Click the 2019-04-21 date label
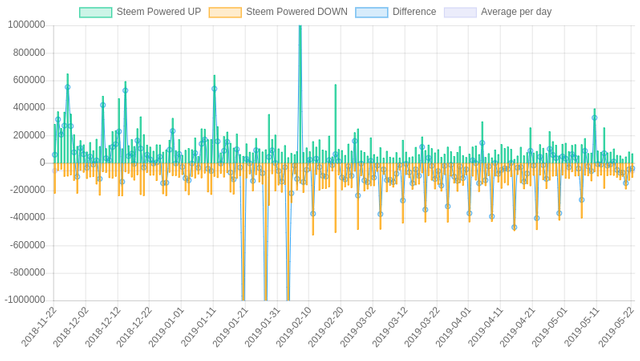The image size is (640, 361). pyautogui.click(x=518, y=327)
